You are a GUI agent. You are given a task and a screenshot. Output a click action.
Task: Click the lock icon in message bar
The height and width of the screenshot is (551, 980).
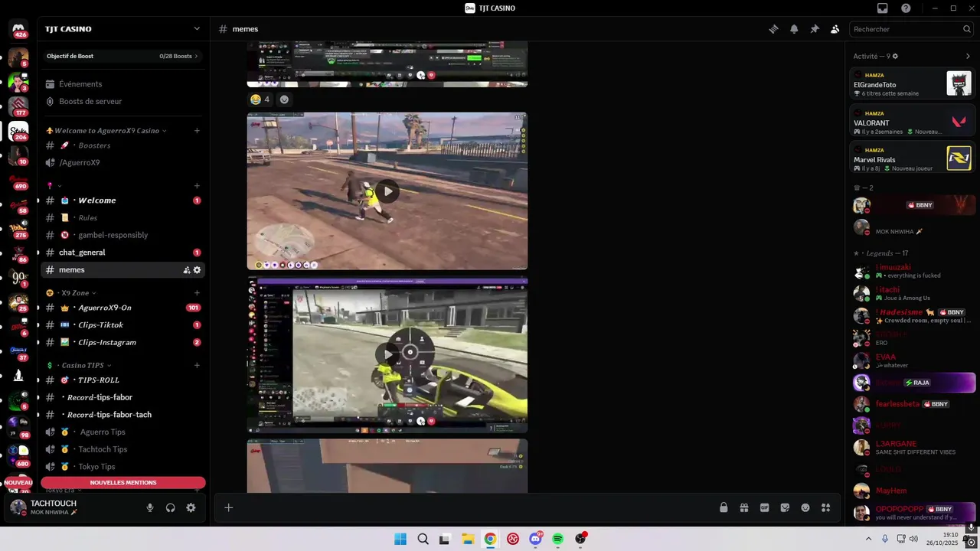(x=724, y=507)
